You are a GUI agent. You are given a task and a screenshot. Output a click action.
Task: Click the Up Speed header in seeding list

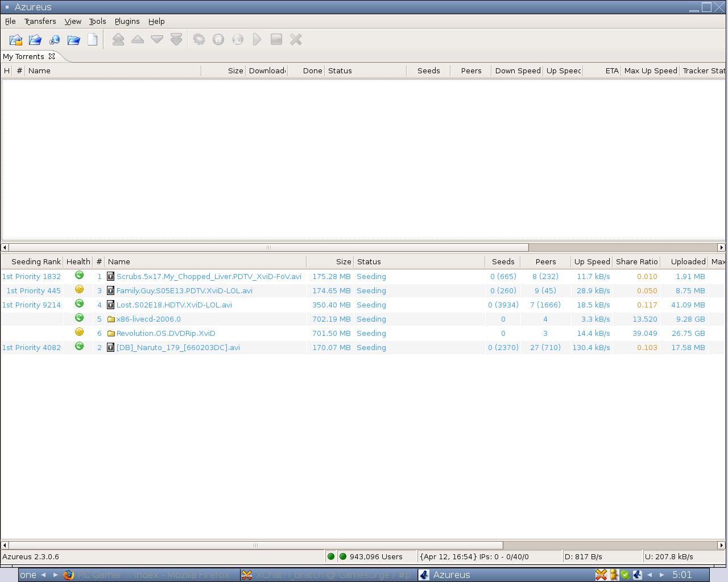pos(591,261)
